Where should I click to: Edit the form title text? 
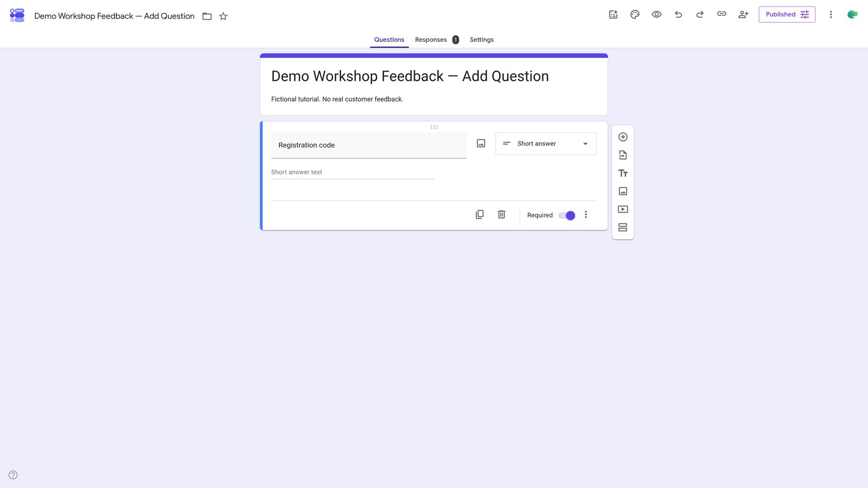point(410,76)
